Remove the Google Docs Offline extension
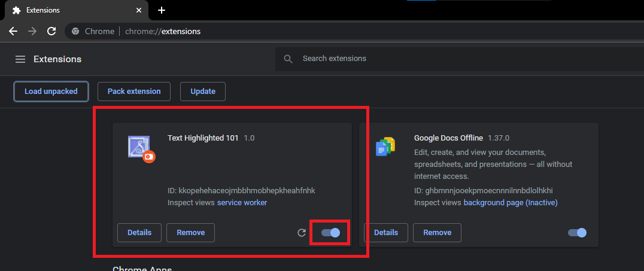 [437, 233]
